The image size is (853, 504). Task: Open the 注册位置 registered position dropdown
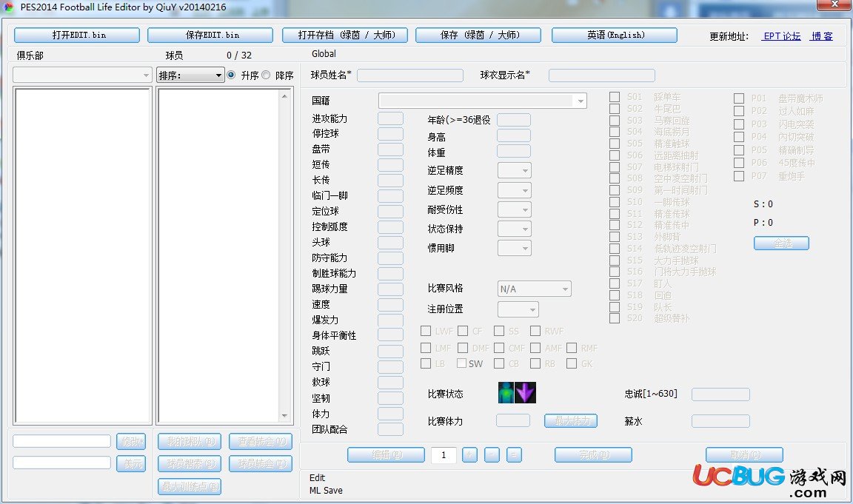pyautogui.click(x=518, y=309)
